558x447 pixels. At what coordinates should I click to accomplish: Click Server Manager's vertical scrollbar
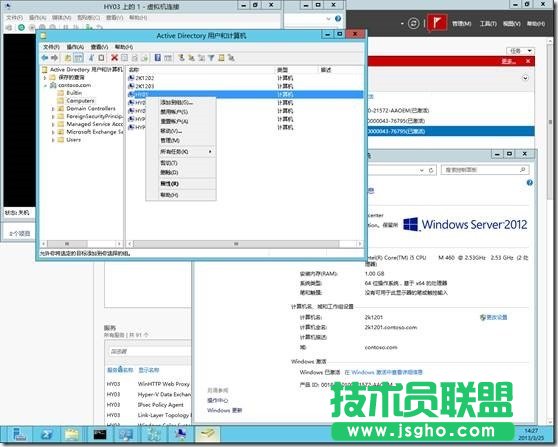[550, 121]
